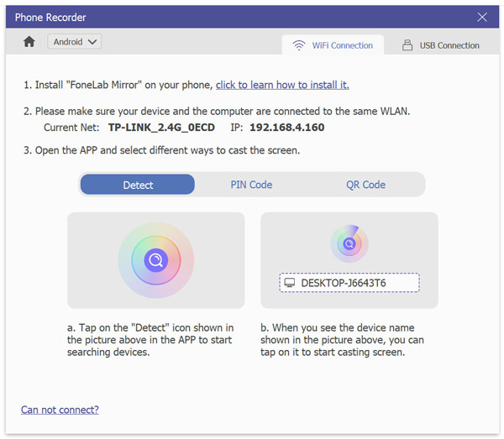Click the TP-LINK_2.4G_0ECD network name
The width and height of the screenshot is (504, 439).
point(163,128)
